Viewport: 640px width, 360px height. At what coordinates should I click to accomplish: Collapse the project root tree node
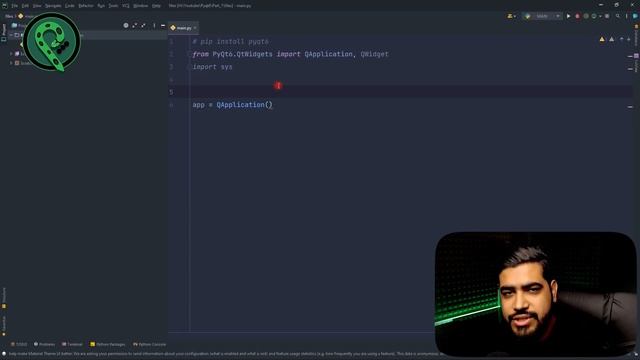11,35
